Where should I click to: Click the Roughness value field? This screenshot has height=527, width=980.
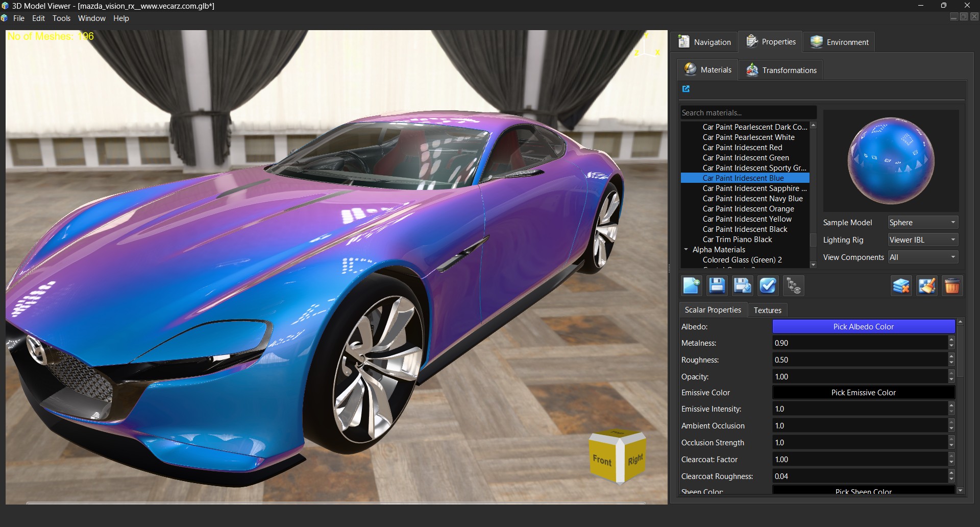pos(860,360)
